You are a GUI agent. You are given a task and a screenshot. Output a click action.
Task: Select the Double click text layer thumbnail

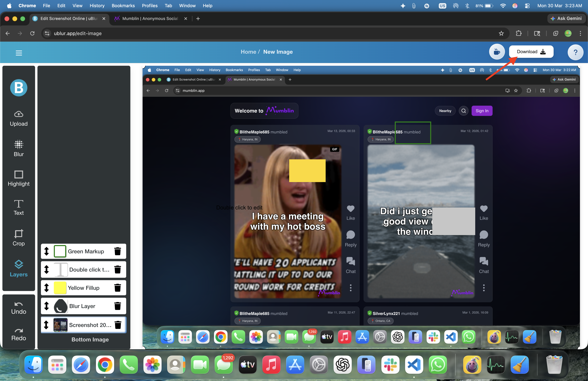point(61,269)
